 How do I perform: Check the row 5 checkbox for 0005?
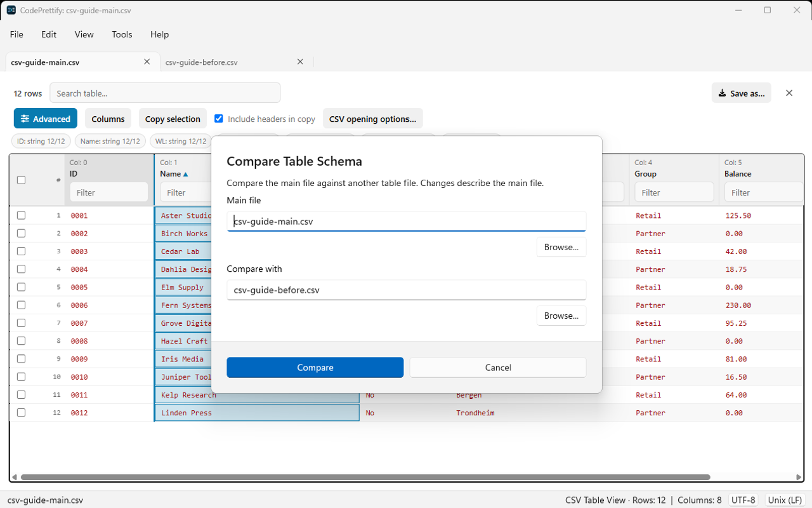pyautogui.click(x=21, y=287)
